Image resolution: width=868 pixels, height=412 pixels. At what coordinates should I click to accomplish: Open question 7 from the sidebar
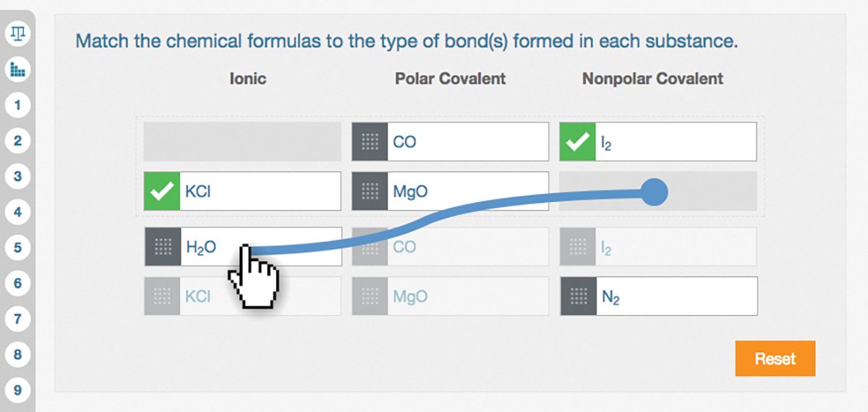[x=17, y=319]
